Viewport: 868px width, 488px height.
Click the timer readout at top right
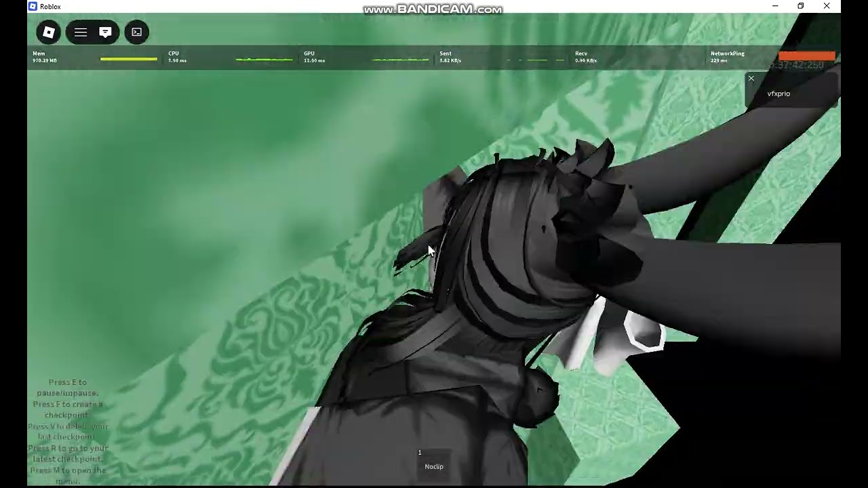798,65
